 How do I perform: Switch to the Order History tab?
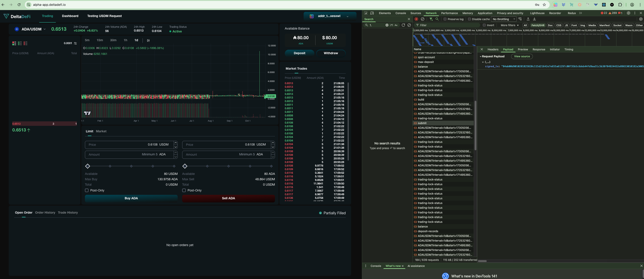click(45, 212)
